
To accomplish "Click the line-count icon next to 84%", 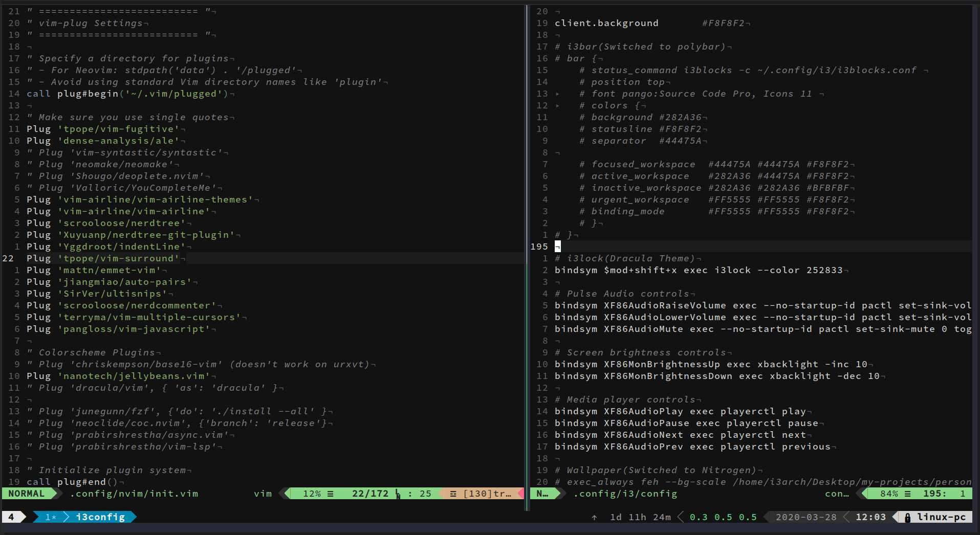I will coord(908,494).
